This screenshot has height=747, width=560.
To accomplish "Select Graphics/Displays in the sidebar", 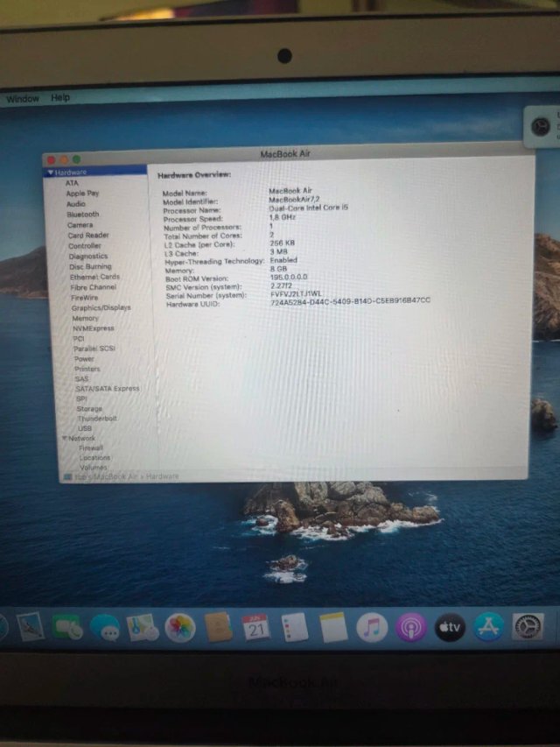I will pos(101,307).
